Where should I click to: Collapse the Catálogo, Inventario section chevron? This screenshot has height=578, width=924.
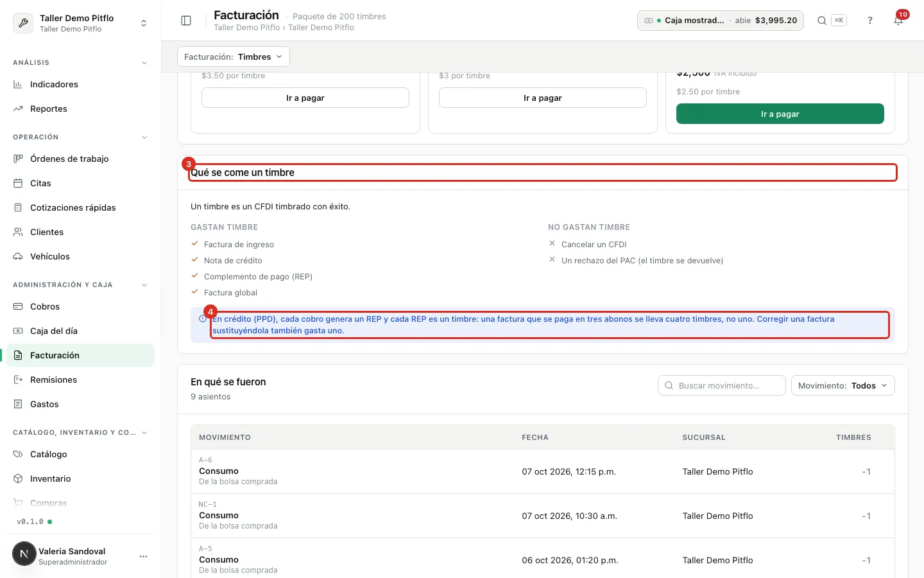click(144, 433)
